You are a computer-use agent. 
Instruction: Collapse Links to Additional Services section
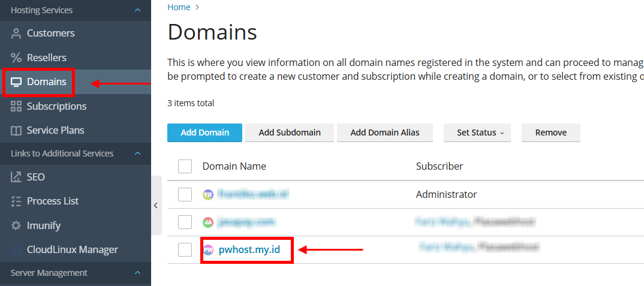(x=137, y=153)
